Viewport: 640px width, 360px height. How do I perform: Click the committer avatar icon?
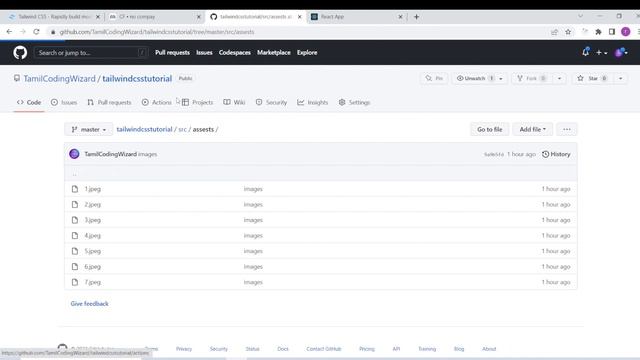click(x=74, y=154)
